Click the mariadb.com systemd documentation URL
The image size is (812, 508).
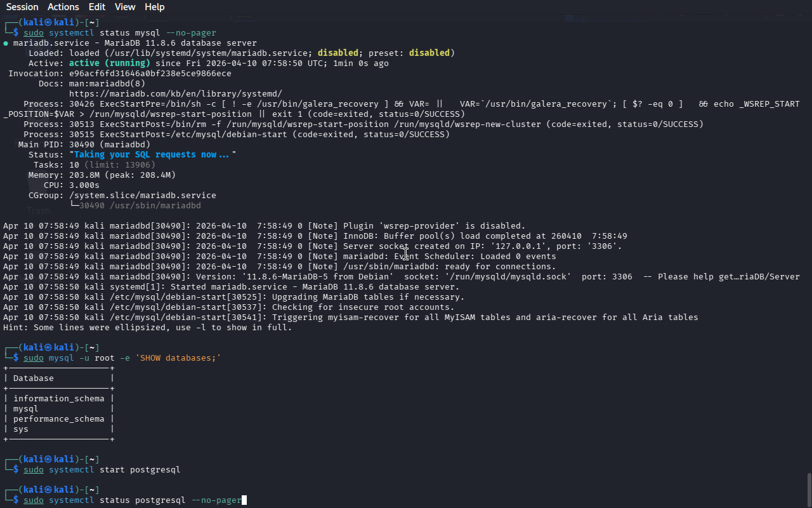175,93
